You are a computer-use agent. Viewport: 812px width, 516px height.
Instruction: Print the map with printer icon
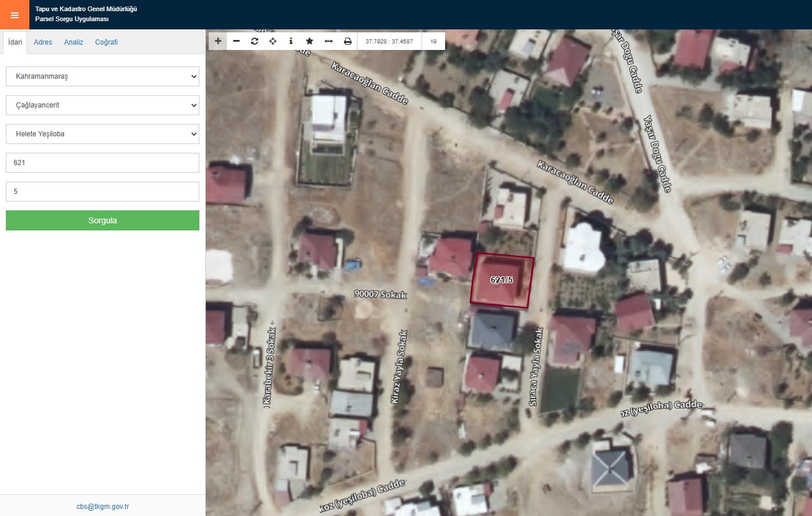(x=347, y=41)
